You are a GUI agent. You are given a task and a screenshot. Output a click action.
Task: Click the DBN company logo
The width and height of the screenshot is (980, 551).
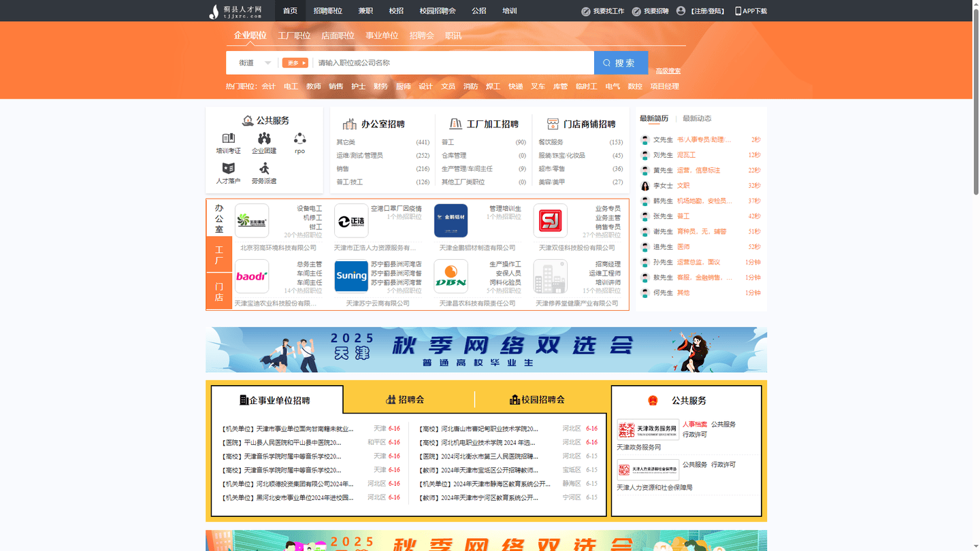451,276
